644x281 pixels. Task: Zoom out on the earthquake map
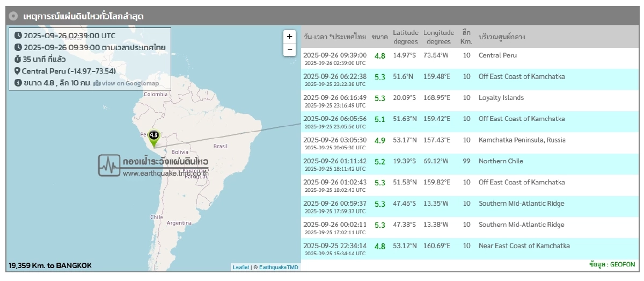coord(289,49)
